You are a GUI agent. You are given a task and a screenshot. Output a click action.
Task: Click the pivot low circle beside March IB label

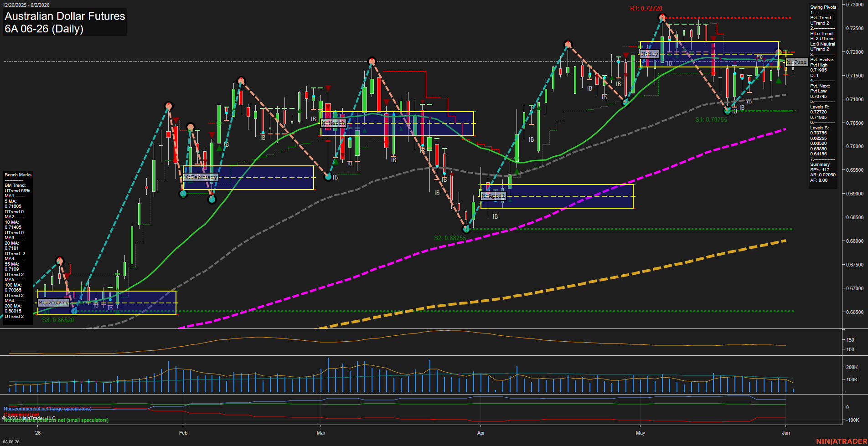[328, 177]
